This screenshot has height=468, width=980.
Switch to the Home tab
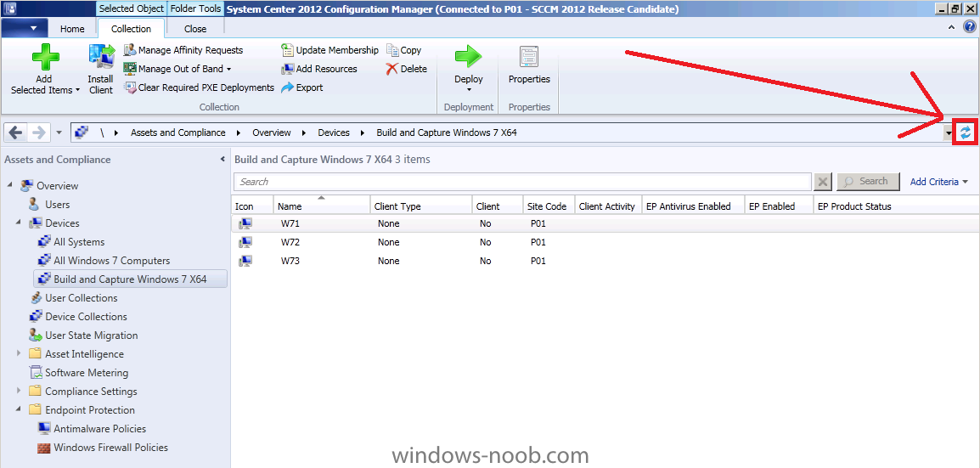point(72,29)
